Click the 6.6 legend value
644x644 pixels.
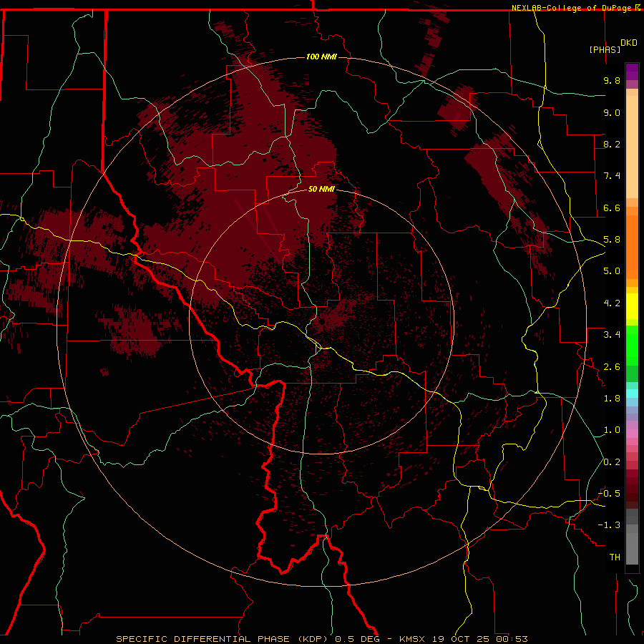pos(612,208)
